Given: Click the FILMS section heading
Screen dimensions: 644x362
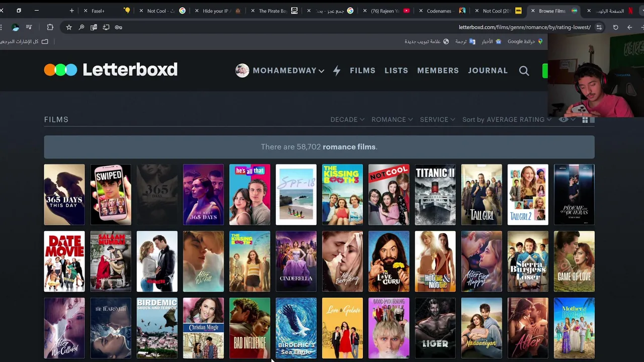Looking at the screenshot, I should tap(56, 120).
